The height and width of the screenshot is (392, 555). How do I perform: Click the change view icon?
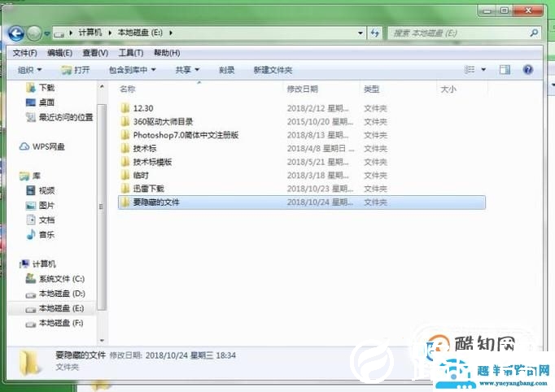click(x=470, y=69)
